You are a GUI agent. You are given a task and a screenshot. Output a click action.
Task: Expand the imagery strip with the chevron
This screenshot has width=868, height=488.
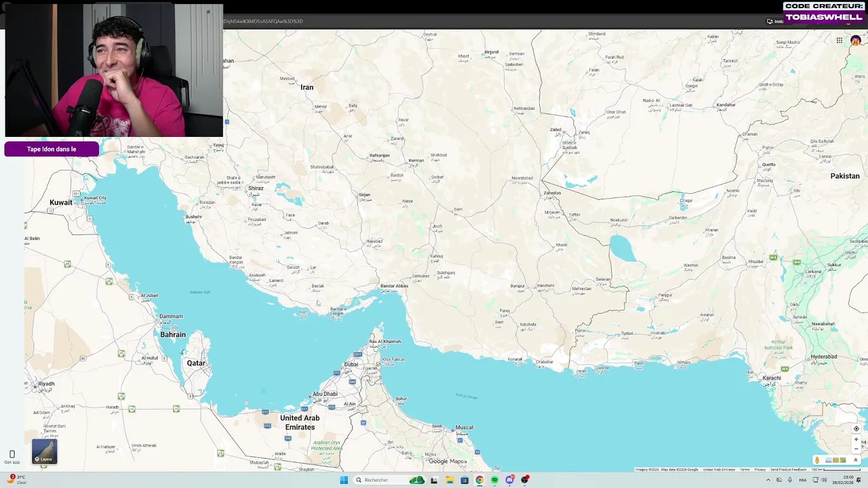(855, 460)
